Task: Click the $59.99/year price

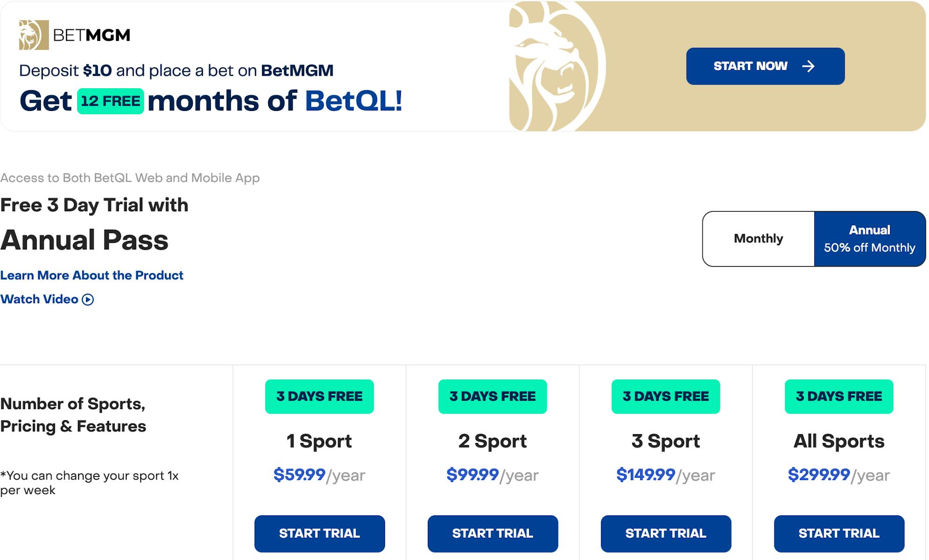Action: coord(320,475)
